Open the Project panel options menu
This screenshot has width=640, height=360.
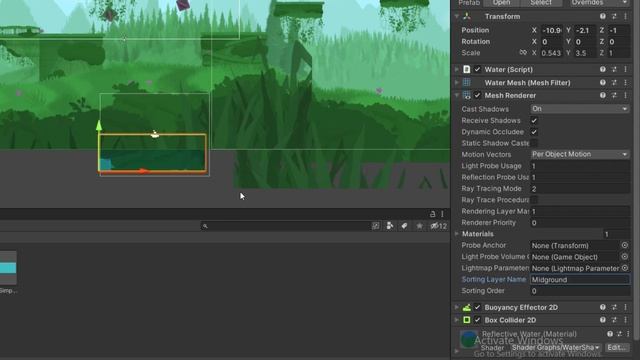click(442, 213)
